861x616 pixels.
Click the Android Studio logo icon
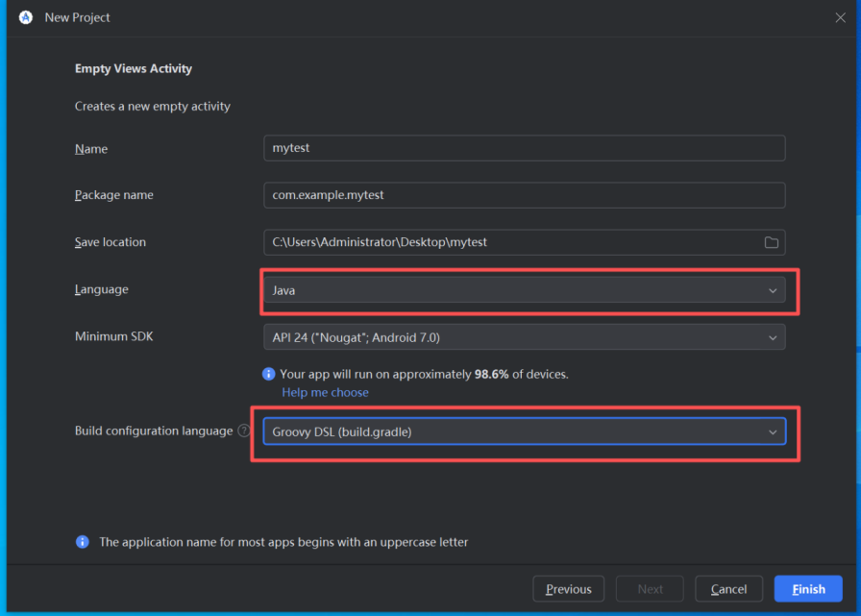pos(25,17)
